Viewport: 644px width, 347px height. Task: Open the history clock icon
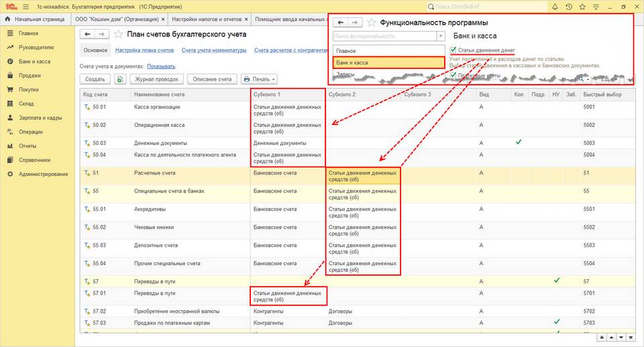click(x=568, y=7)
